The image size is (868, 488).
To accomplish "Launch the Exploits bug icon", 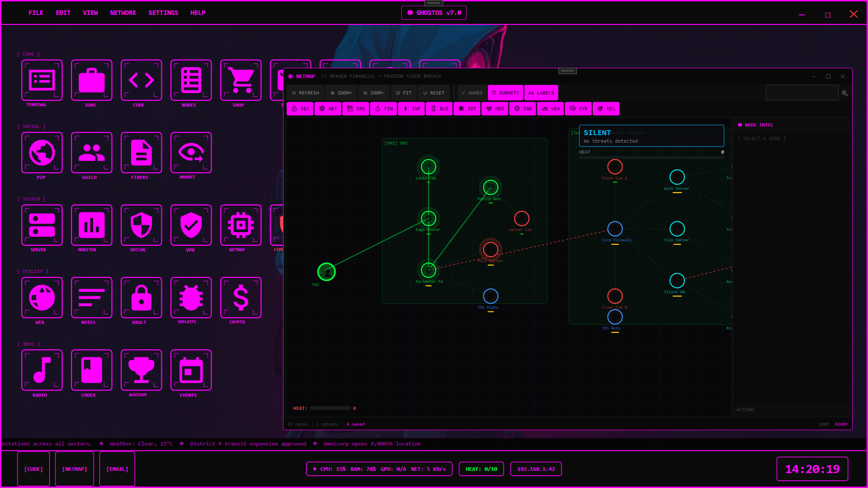I will [191, 298].
